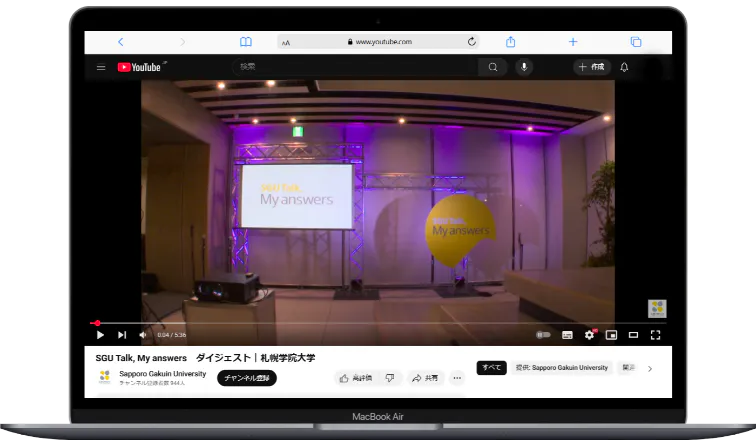Click the magnifier search button
756x446 pixels.
[x=493, y=67]
